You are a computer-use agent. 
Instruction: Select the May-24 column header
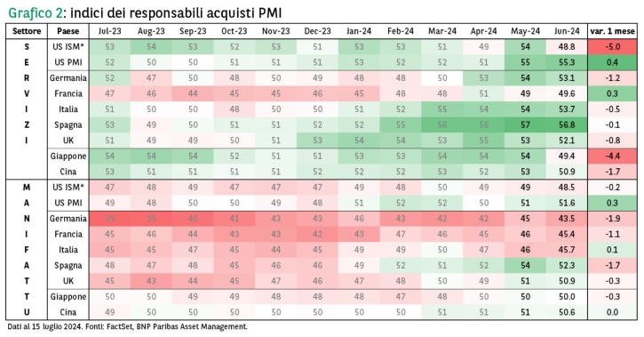tap(525, 31)
